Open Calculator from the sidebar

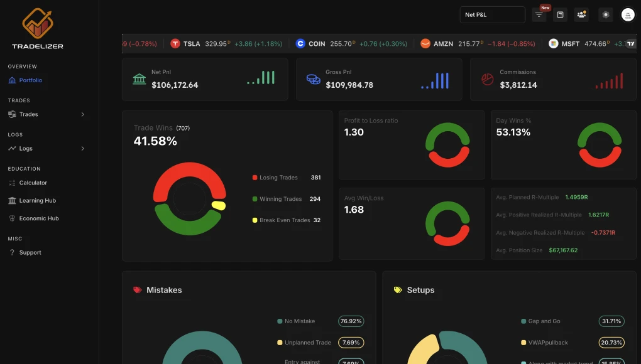pos(33,183)
